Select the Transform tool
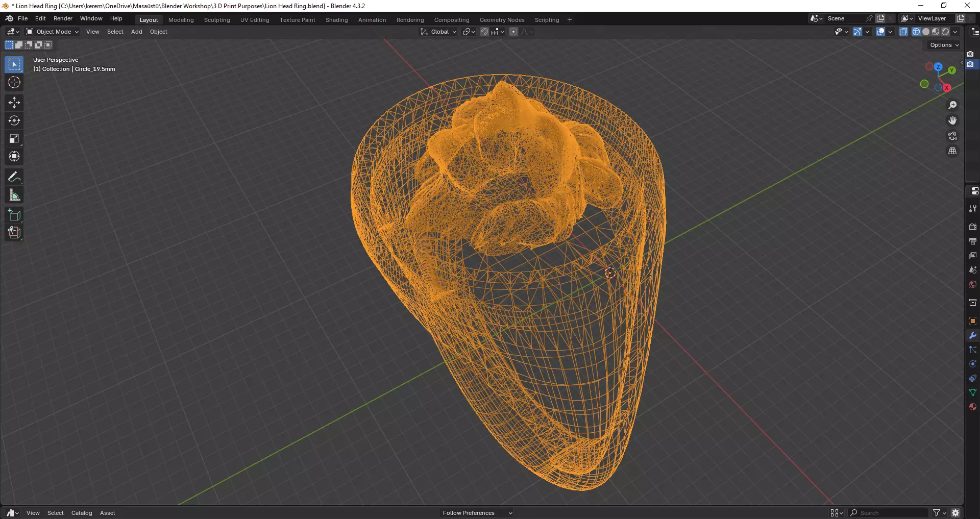 [x=14, y=156]
